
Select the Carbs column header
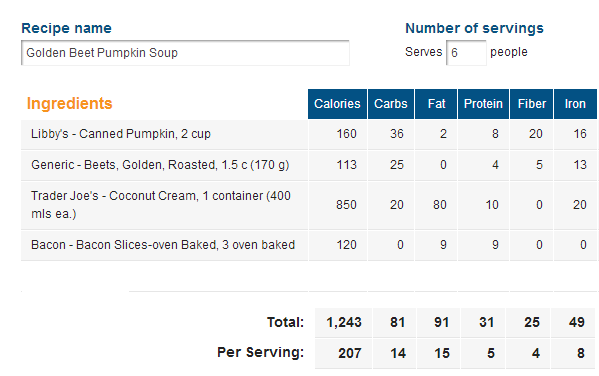point(391,104)
